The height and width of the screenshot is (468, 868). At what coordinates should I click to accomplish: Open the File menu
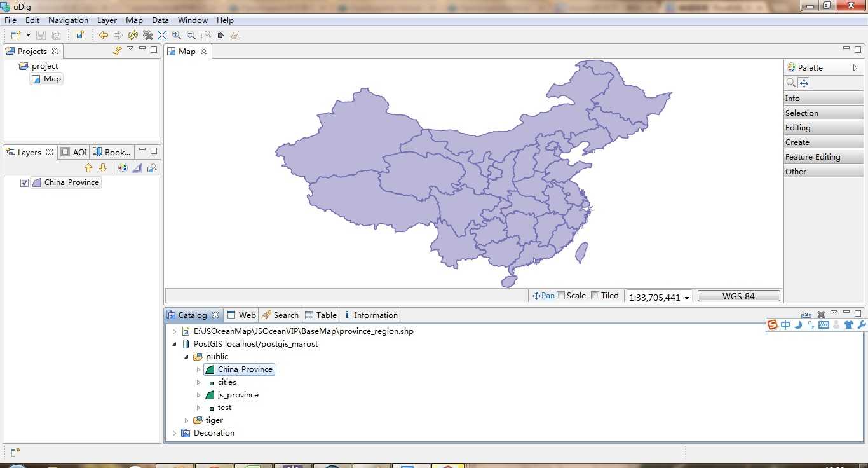[x=11, y=20]
